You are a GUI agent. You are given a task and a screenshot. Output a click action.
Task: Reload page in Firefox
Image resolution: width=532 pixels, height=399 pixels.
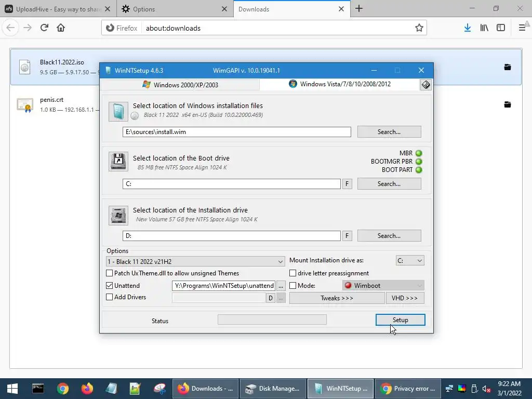[x=44, y=28]
